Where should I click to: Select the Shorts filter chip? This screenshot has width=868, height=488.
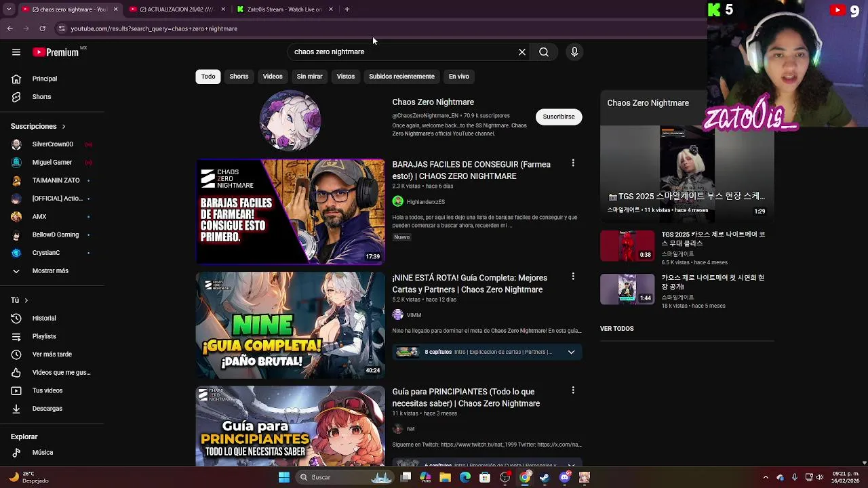point(239,77)
